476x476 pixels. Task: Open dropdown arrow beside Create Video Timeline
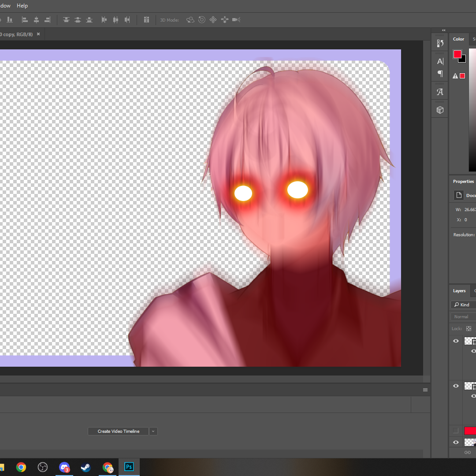pos(153,431)
